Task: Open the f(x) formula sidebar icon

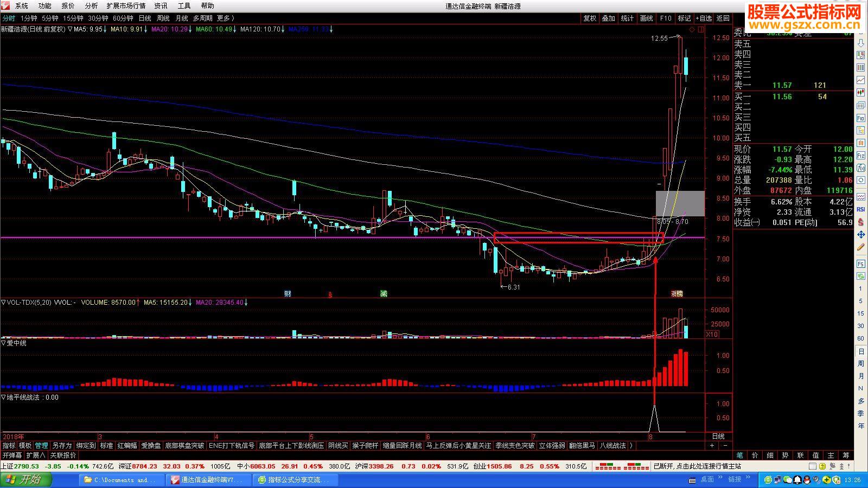Action: (861, 168)
